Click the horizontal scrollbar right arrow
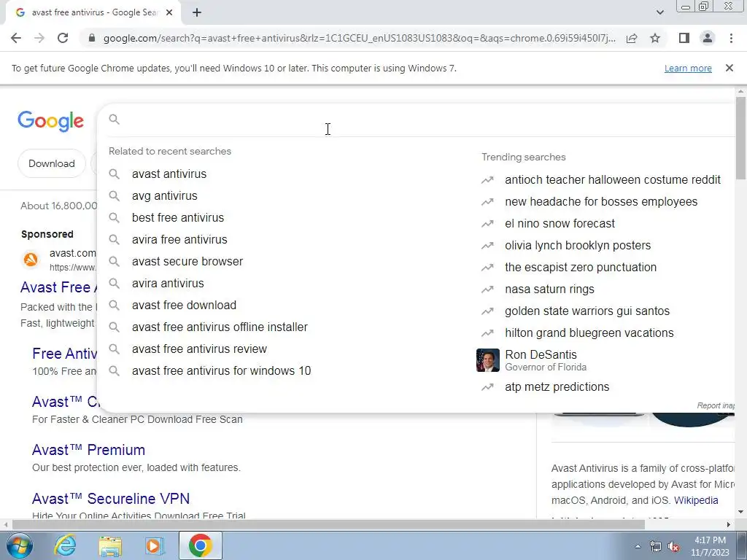 tap(729, 524)
